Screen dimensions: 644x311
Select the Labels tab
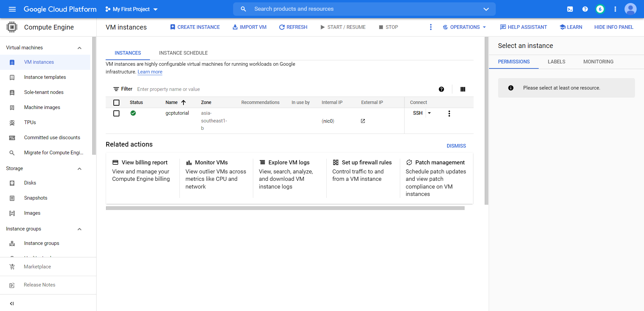coord(556,62)
